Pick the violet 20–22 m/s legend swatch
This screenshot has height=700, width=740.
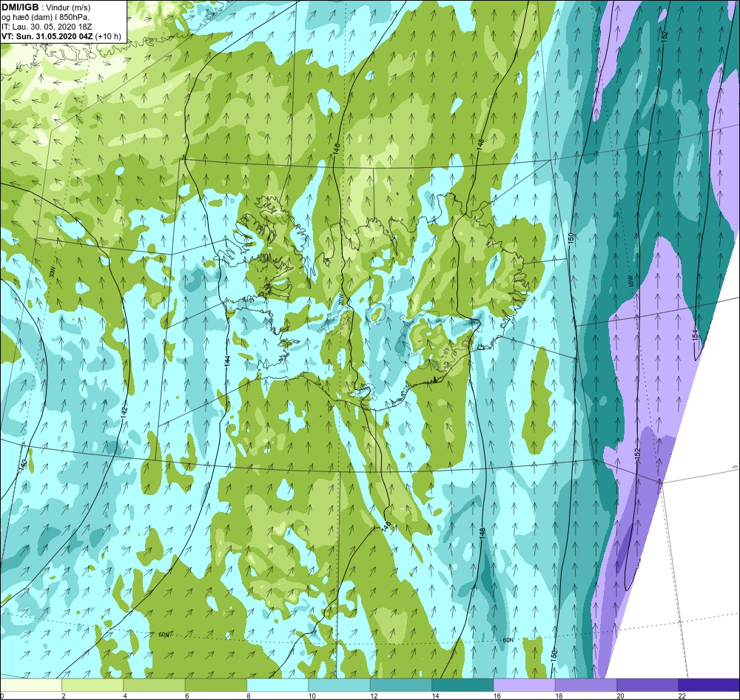click(647, 684)
